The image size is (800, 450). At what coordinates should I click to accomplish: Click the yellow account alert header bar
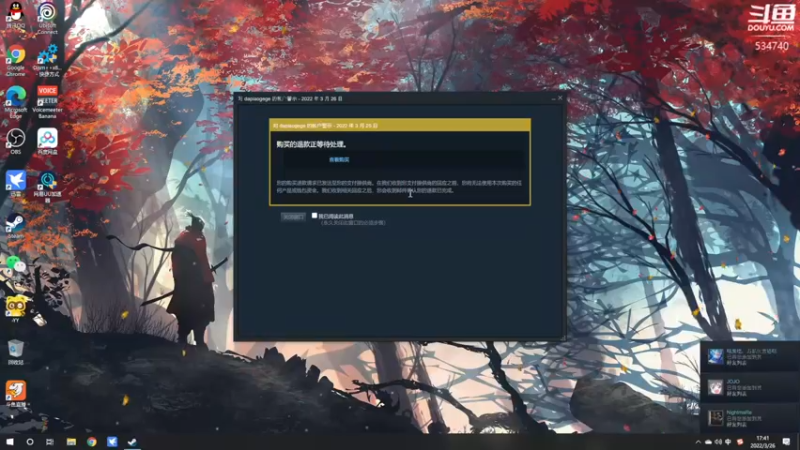point(400,125)
